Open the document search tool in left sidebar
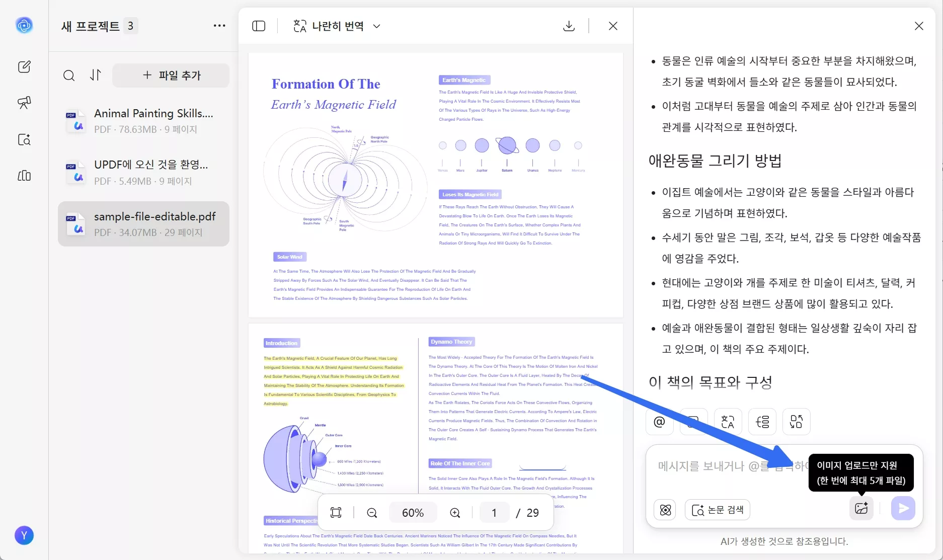This screenshot has height=560, width=943. (x=24, y=140)
